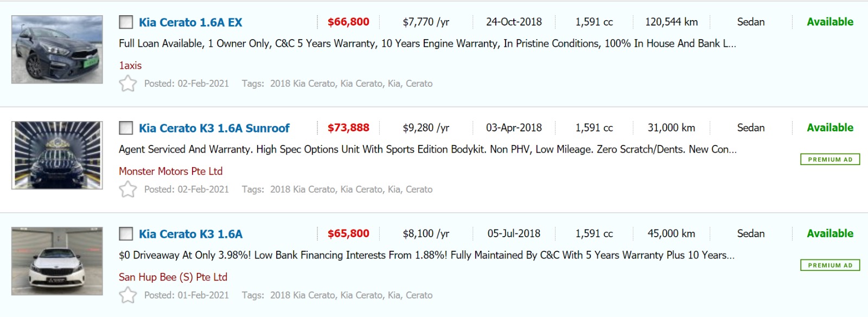This screenshot has width=868, height=317.
Task: Click Premium Ad badge on Monster Motors listing
Action: [830, 160]
